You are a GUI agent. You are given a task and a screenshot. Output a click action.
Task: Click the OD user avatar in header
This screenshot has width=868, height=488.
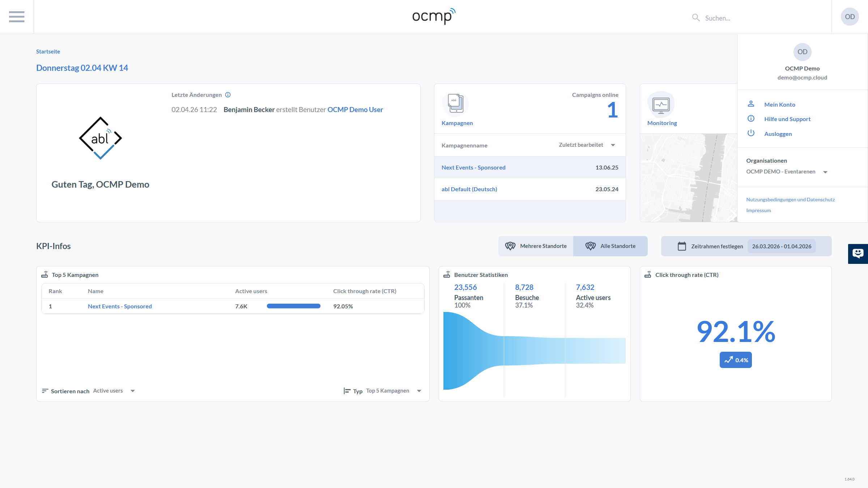(x=850, y=17)
